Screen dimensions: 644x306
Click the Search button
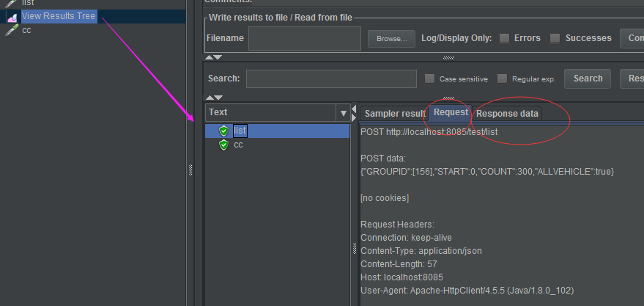tap(588, 79)
